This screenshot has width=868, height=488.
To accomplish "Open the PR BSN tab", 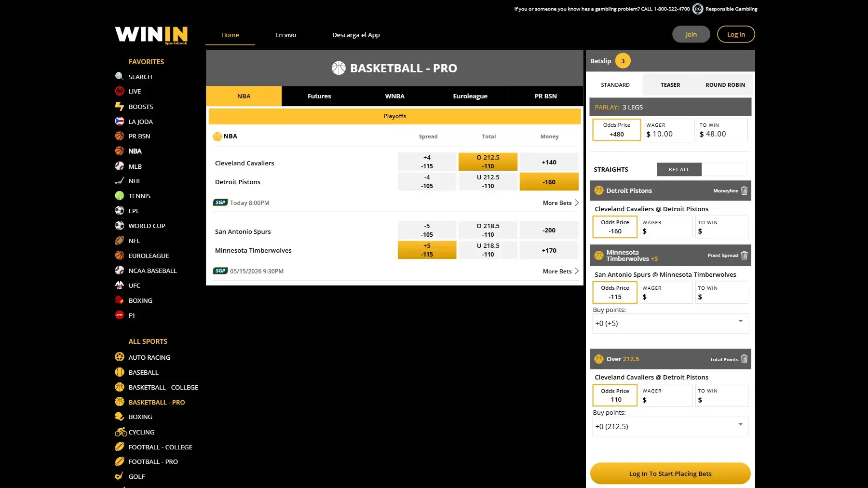I will (x=545, y=96).
